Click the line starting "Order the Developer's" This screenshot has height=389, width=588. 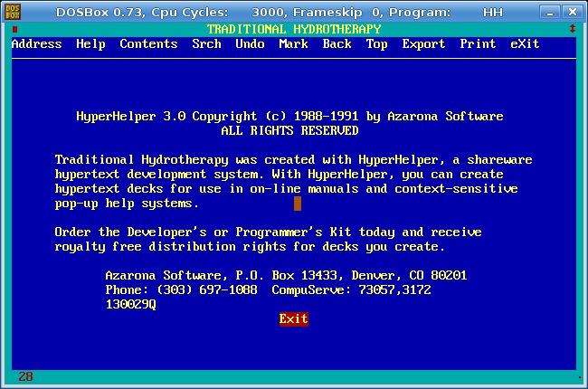pyautogui.click(x=268, y=232)
